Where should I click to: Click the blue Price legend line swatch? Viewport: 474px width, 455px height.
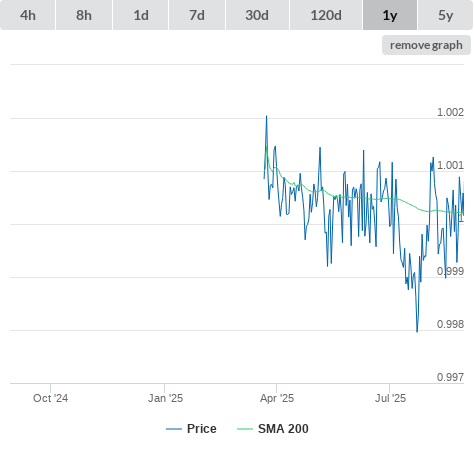(x=174, y=429)
